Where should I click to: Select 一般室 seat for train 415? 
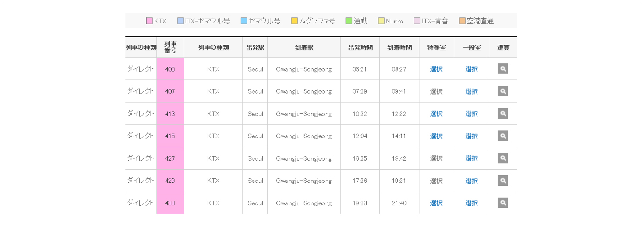(x=471, y=136)
